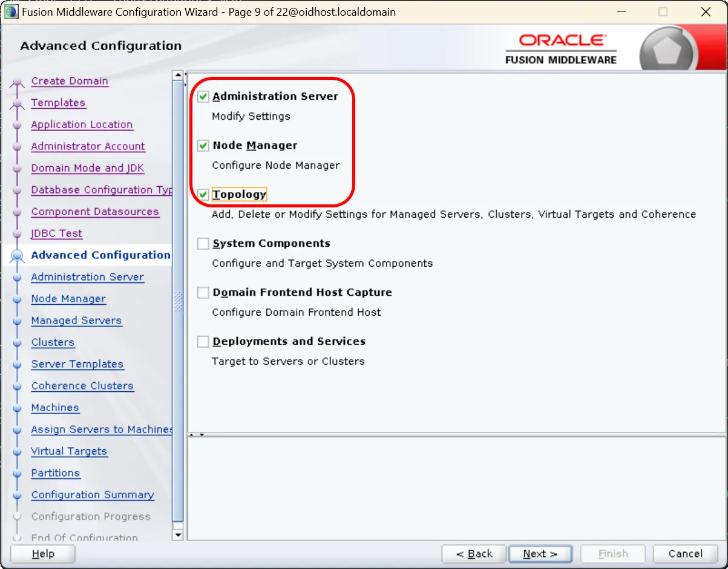Click the Machines step bullet icon
This screenshot has width=728, height=569.
click(17, 408)
